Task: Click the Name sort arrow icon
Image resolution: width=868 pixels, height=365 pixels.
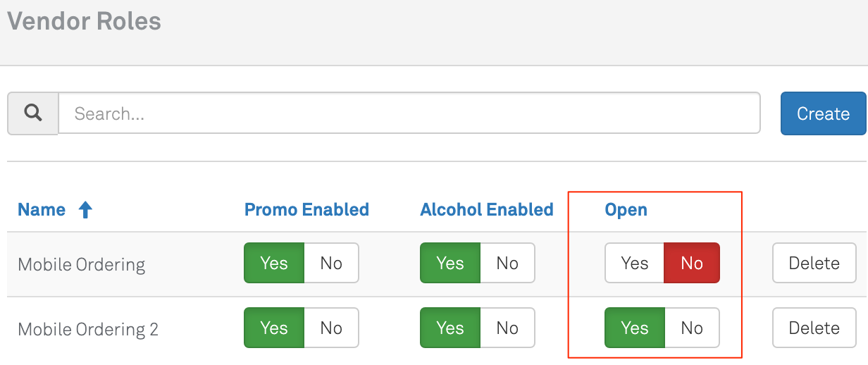Action: click(85, 210)
